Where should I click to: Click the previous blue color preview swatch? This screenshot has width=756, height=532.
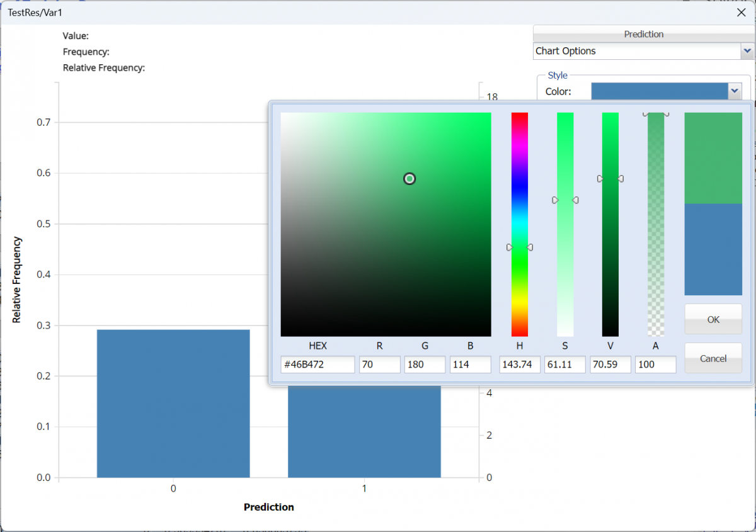click(713, 249)
